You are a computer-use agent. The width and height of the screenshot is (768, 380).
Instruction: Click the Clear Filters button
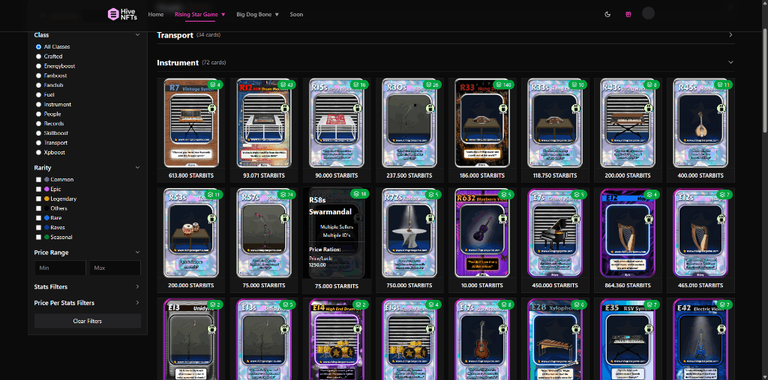tap(88, 321)
